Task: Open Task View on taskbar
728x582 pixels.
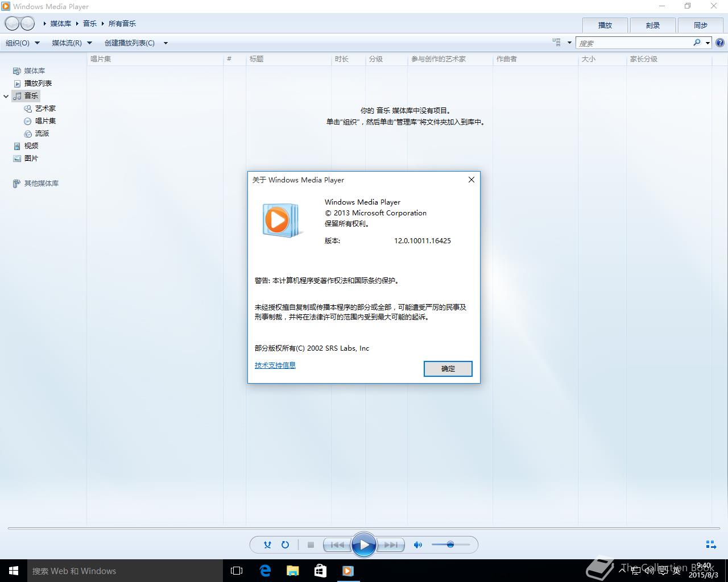Action: click(237, 571)
